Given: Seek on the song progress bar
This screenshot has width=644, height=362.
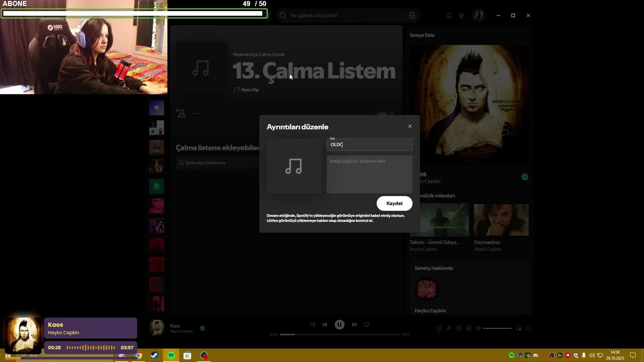Looking at the screenshot, I should click(340, 334).
